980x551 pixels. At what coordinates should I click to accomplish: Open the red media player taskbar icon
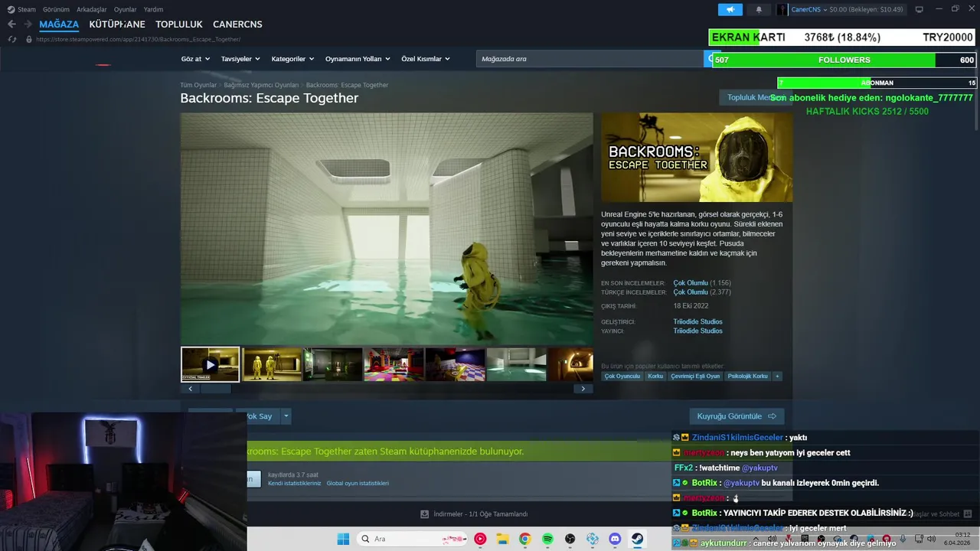(480, 539)
